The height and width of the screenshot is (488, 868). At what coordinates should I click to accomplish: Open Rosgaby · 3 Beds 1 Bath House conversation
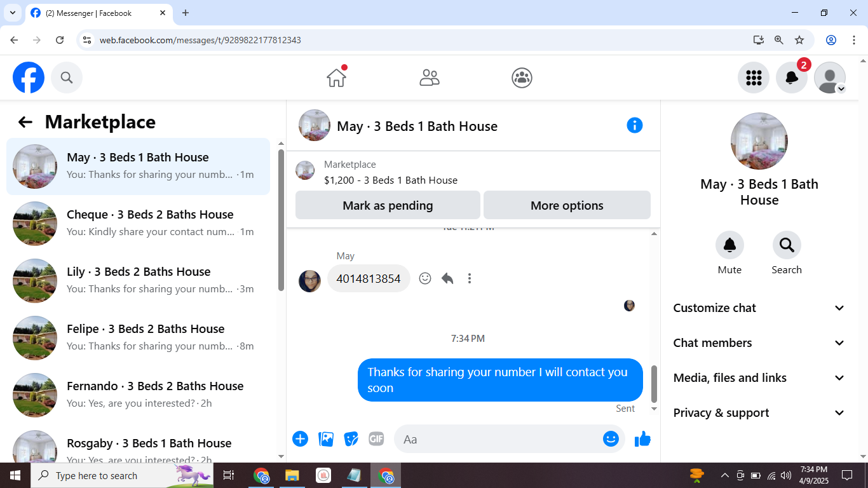pos(139,445)
